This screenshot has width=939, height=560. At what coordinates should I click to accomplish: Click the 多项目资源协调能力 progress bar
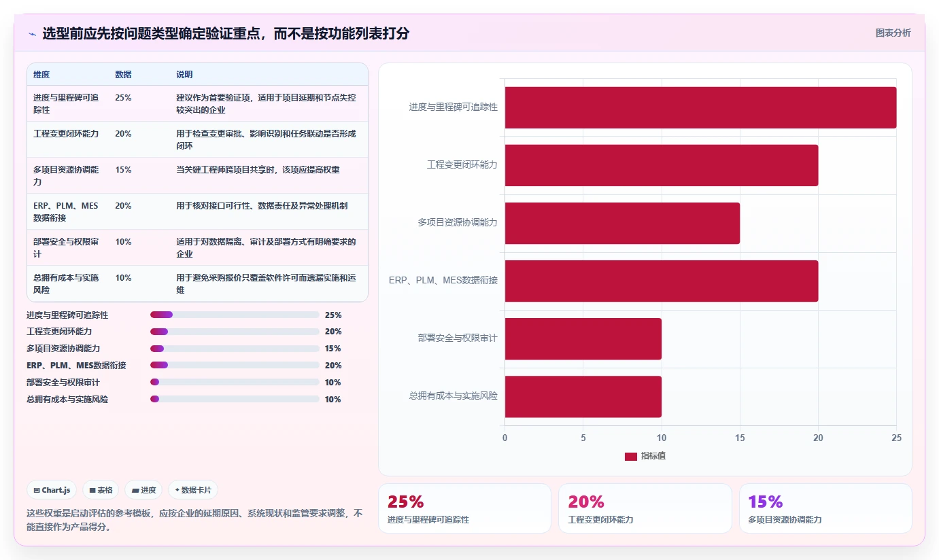[x=235, y=349]
